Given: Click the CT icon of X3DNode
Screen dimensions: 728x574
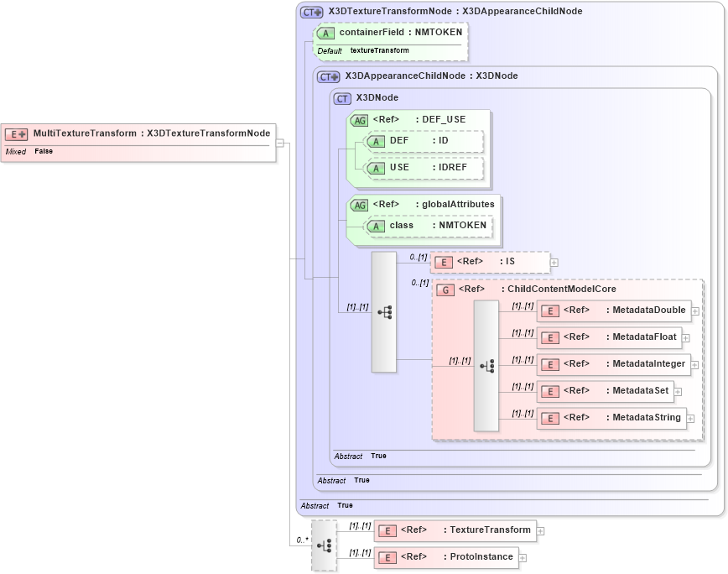Looking at the screenshot, I should (342, 98).
